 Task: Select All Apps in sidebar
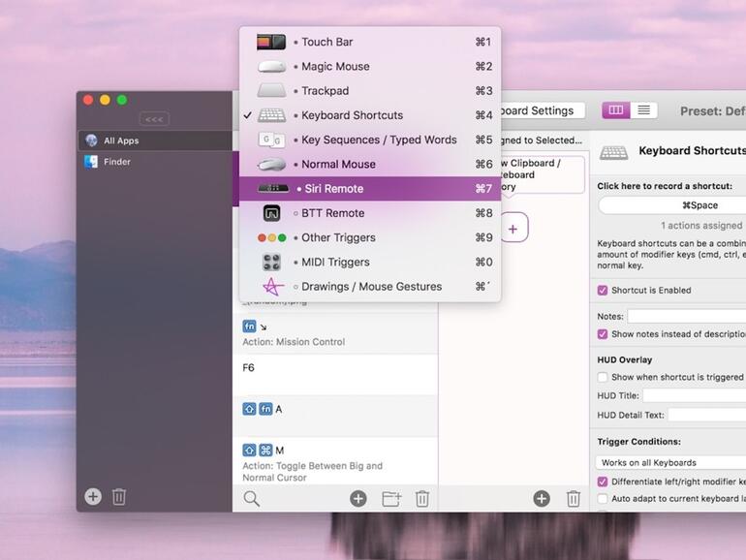click(155, 140)
